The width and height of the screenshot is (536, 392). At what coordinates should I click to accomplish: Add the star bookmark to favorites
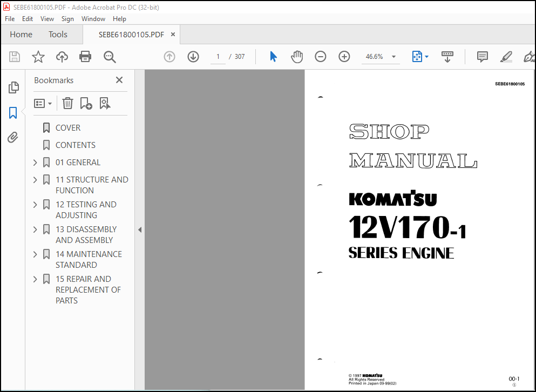[x=38, y=57]
